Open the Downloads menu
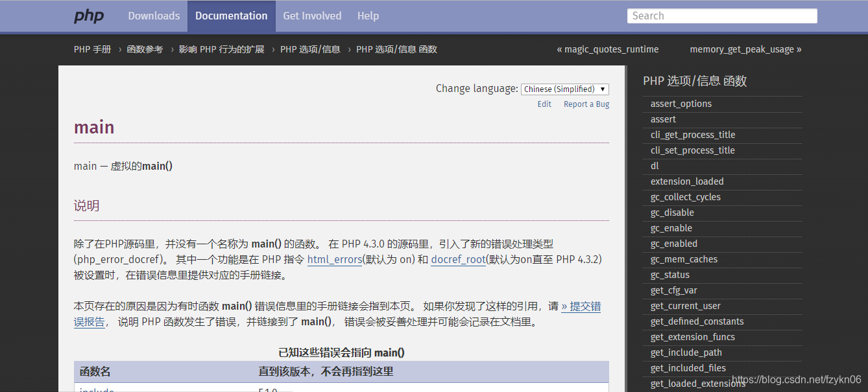Image resolution: width=868 pixels, height=392 pixels. pyautogui.click(x=154, y=16)
